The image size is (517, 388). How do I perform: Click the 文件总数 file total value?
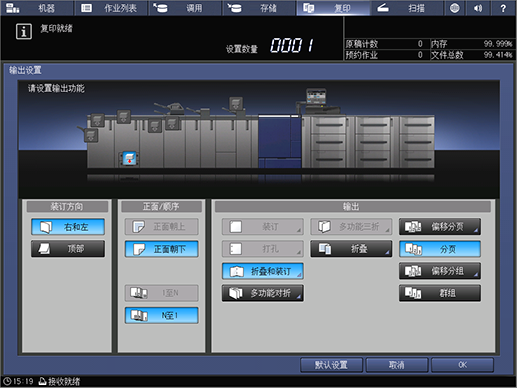coord(498,55)
